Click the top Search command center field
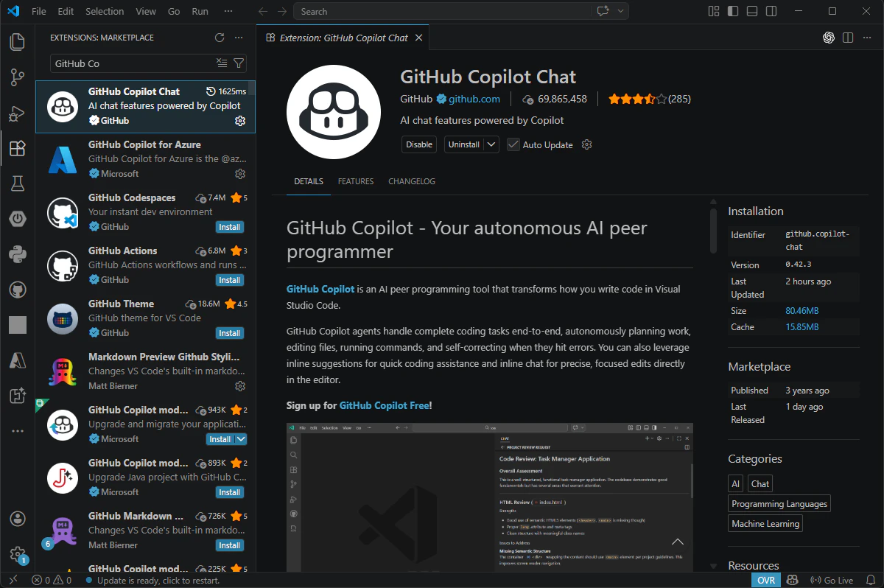 click(x=443, y=11)
